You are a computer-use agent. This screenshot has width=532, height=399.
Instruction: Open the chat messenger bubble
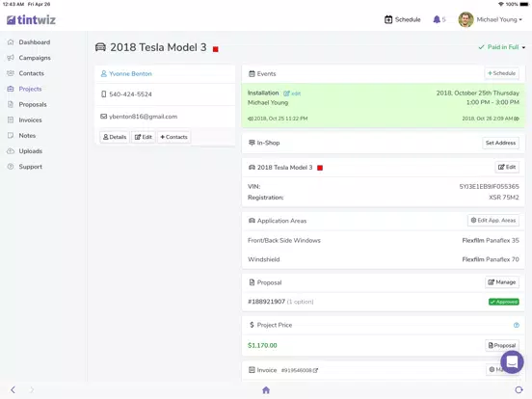[x=512, y=362]
